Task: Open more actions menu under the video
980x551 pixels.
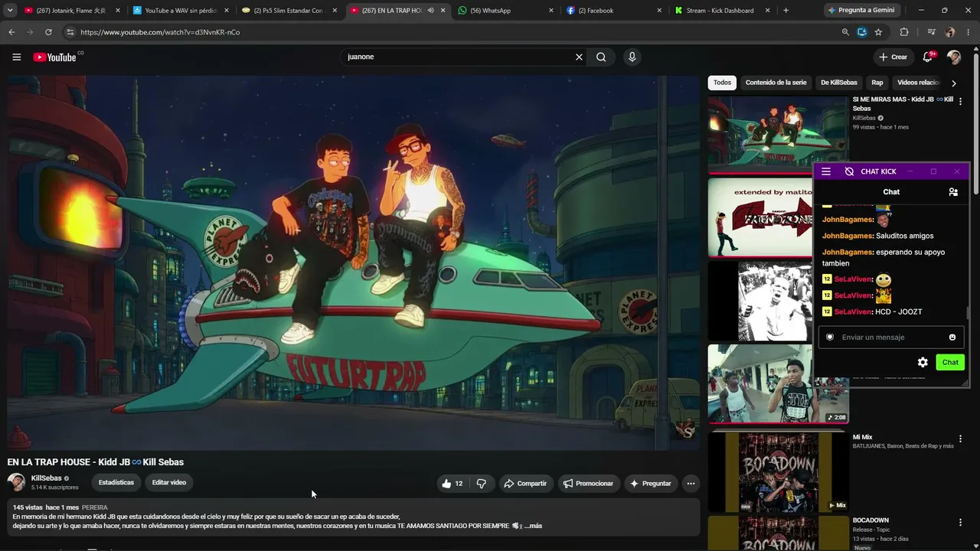Action: pyautogui.click(x=691, y=484)
